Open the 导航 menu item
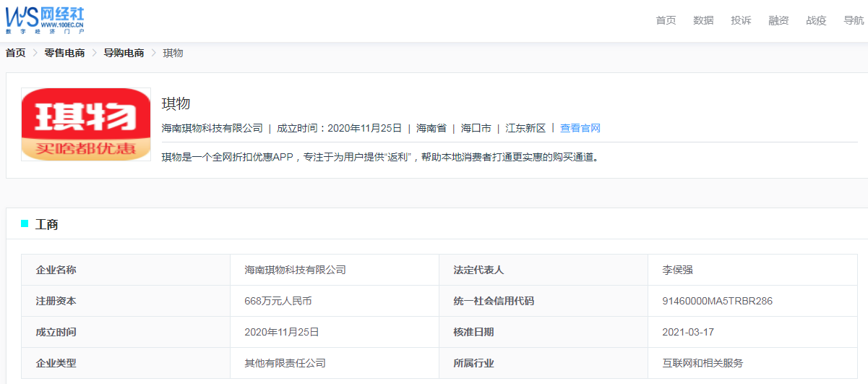The image size is (868, 384). pyautogui.click(x=854, y=20)
